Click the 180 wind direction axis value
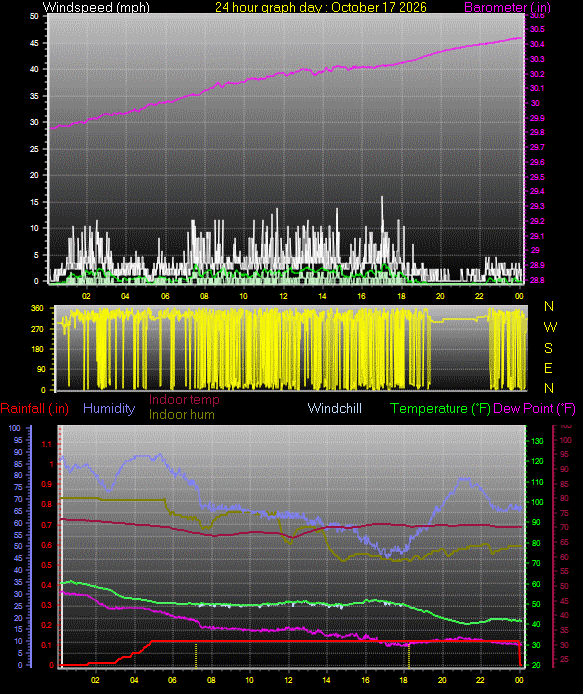The width and height of the screenshot is (583, 694). [x=37, y=349]
